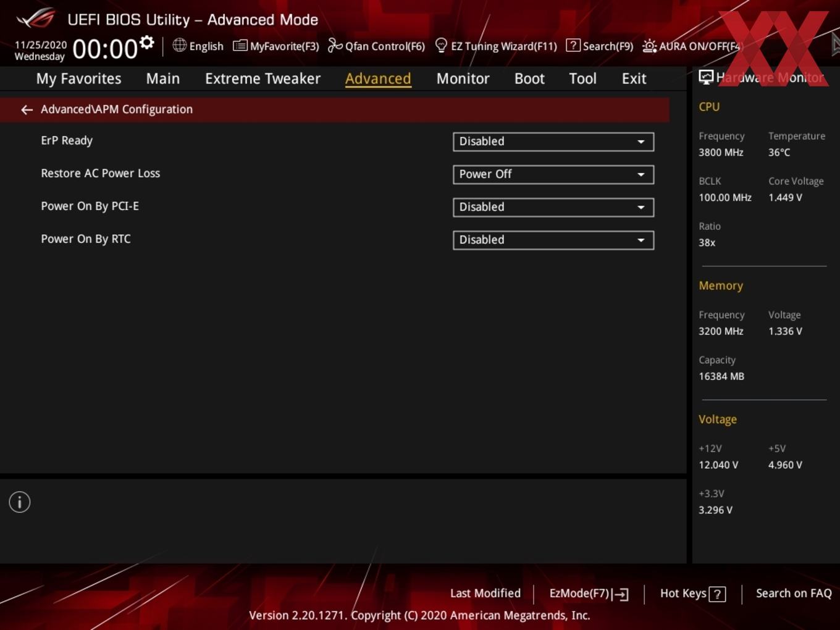Open Extreme Tweaker tab
This screenshot has height=630, width=840.
coord(262,78)
